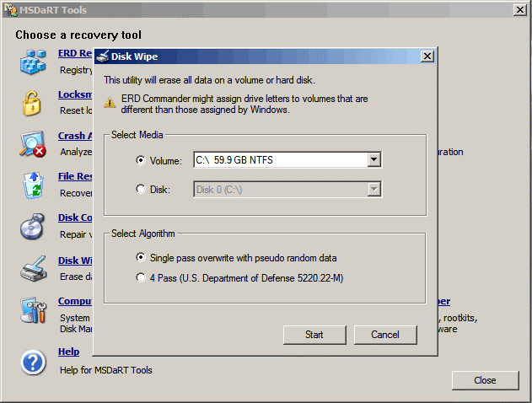
Task: Open the Locksmith link
Action: [x=75, y=94]
